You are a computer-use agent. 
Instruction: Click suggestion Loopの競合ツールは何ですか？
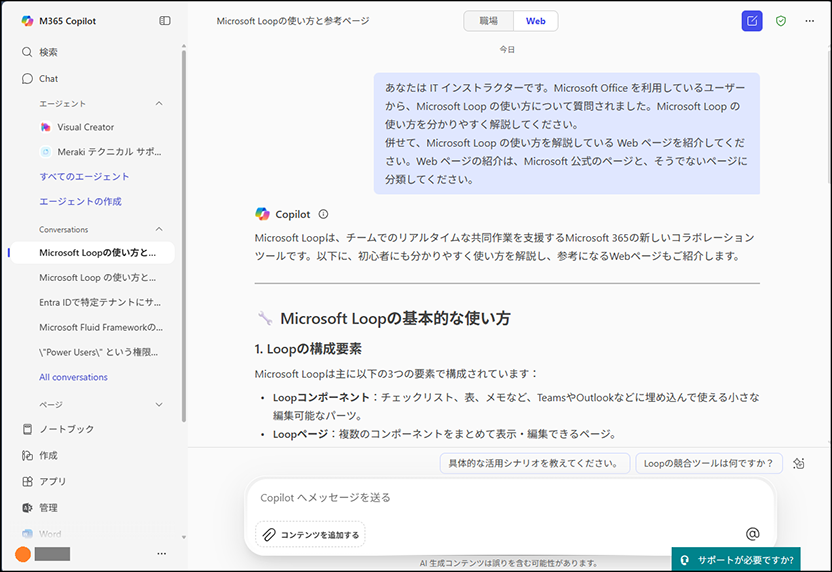coord(709,463)
